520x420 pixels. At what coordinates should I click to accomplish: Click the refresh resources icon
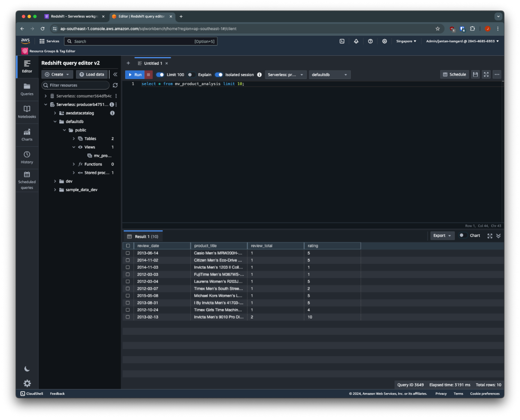tap(115, 85)
